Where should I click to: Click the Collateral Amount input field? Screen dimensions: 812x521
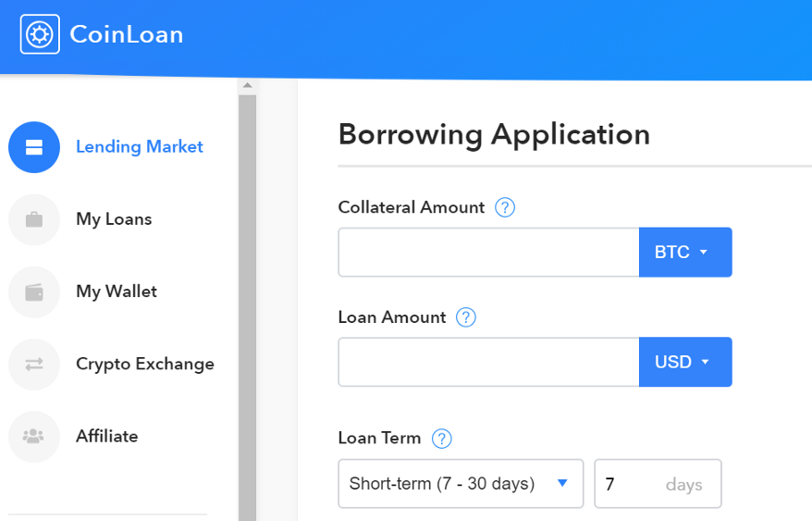click(489, 252)
